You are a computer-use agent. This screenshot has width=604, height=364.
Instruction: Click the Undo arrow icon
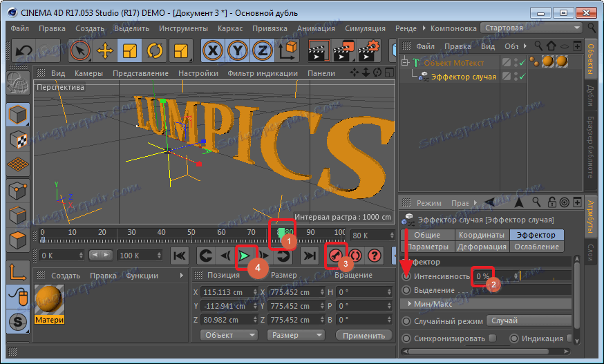[25, 50]
